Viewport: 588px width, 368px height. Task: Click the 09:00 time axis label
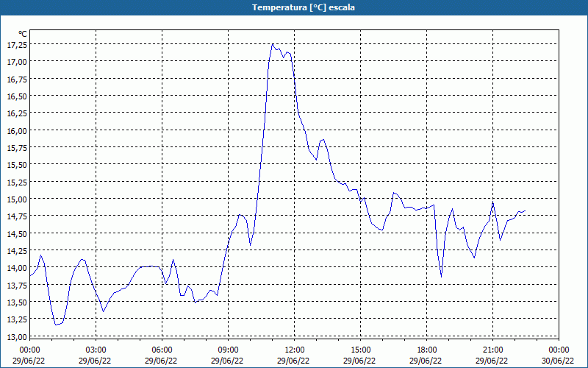point(229,350)
